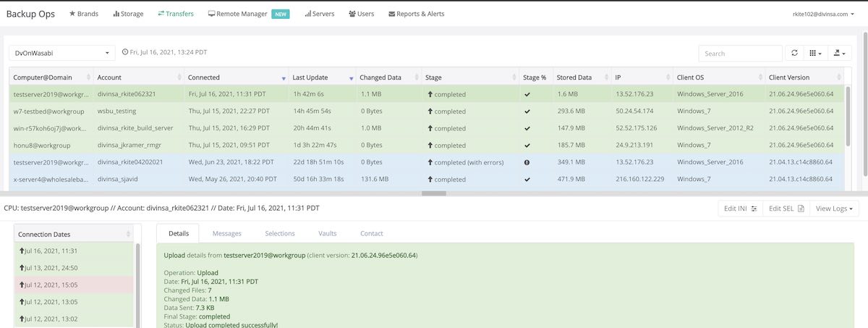The width and height of the screenshot is (868, 328).
Task: Sort by Account column
Action: point(138,77)
